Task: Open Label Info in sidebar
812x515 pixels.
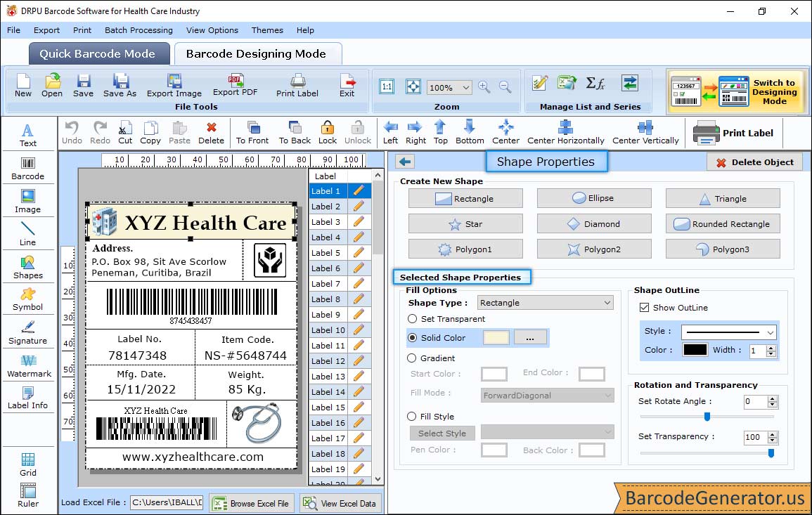Action: pyautogui.click(x=28, y=398)
